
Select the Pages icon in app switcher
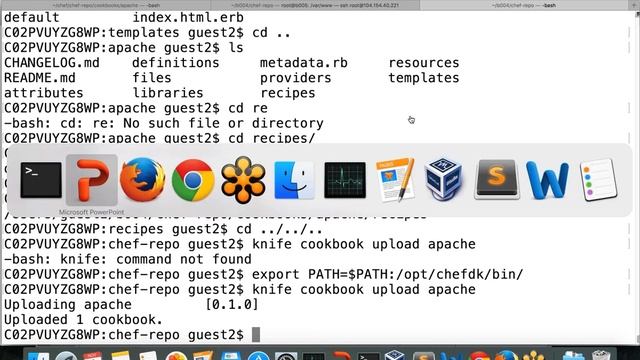395,180
